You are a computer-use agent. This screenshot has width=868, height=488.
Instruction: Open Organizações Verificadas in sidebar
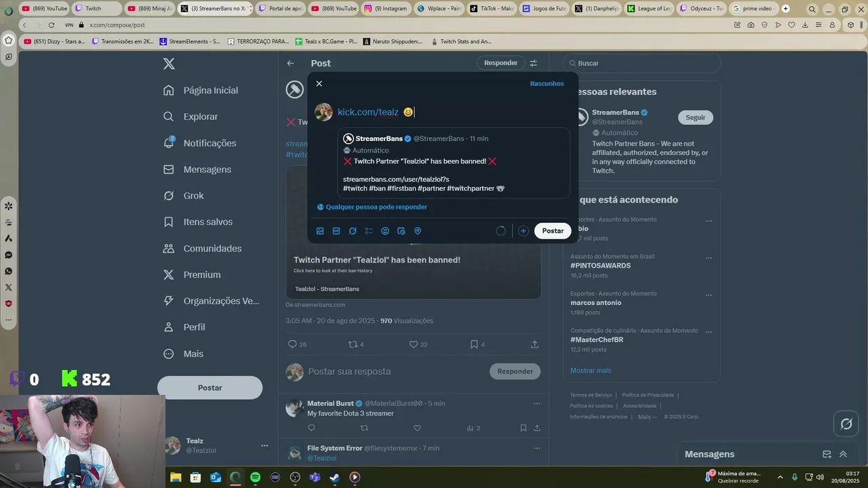[x=212, y=301]
